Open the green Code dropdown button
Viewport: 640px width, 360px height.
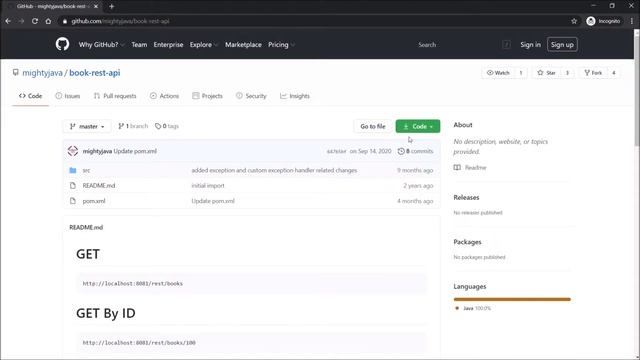(x=418, y=126)
